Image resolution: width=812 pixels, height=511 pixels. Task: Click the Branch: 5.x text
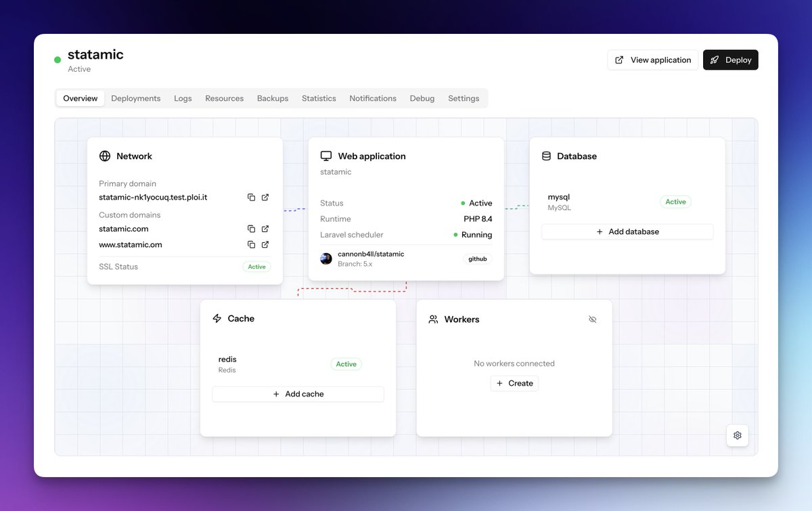point(355,263)
